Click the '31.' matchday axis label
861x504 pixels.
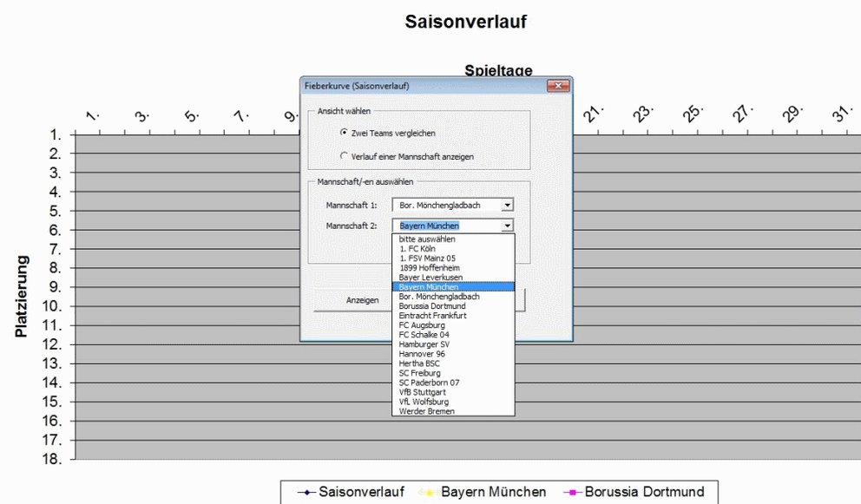(842, 115)
